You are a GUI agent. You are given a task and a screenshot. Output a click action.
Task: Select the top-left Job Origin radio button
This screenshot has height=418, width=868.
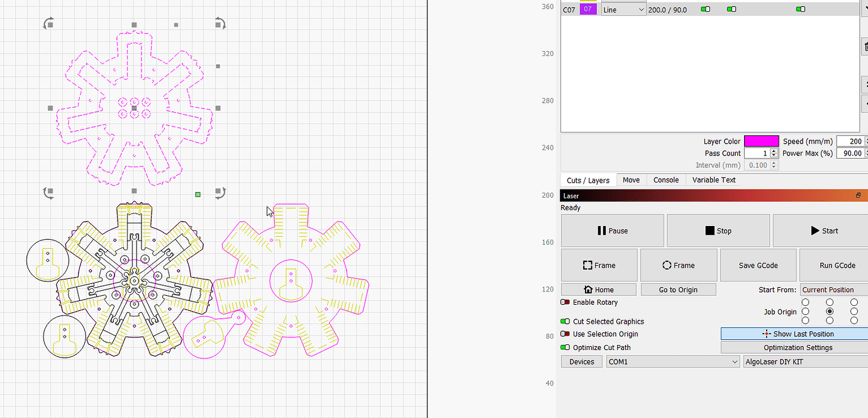pyautogui.click(x=805, y=303)
